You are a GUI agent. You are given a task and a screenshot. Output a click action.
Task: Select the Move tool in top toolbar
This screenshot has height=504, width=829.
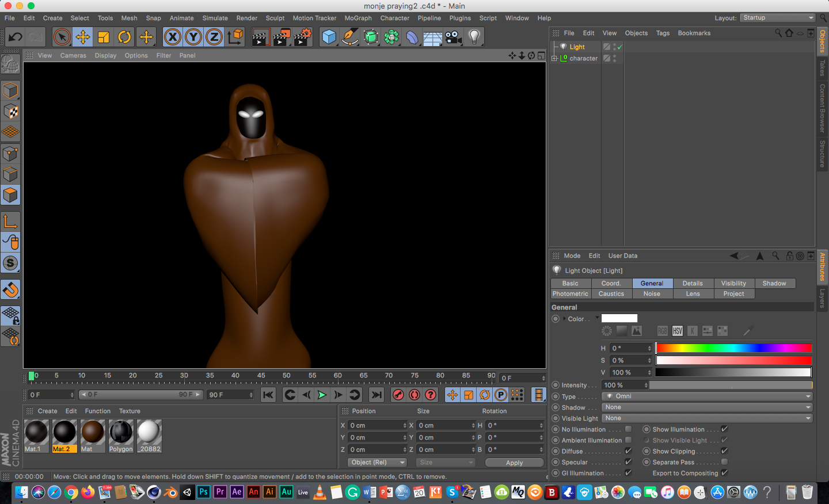[83, 37]
